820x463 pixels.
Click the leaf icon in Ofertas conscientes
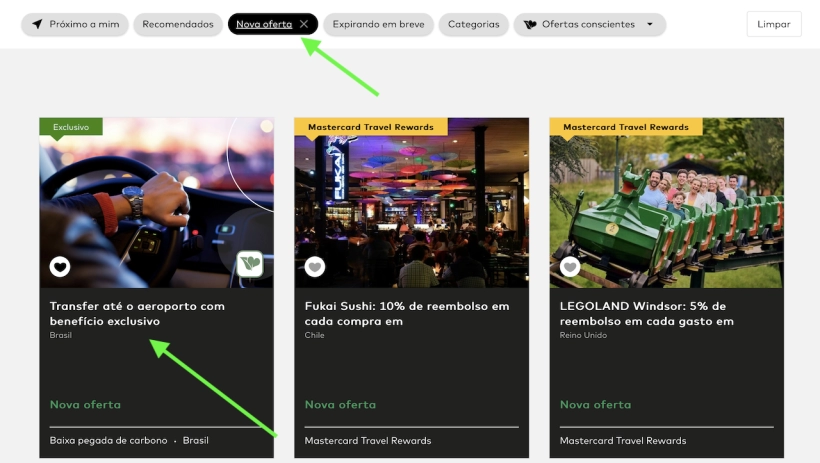coord(530,24)
